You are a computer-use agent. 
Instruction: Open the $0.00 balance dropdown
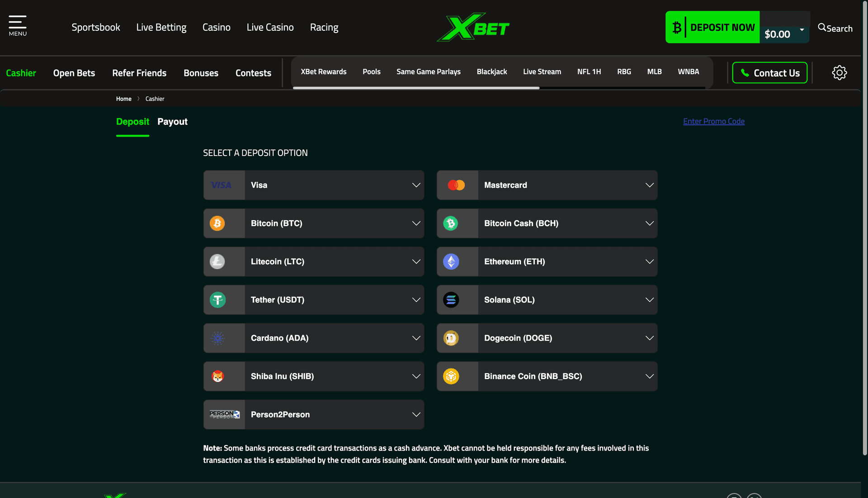(x=785, y=33)
